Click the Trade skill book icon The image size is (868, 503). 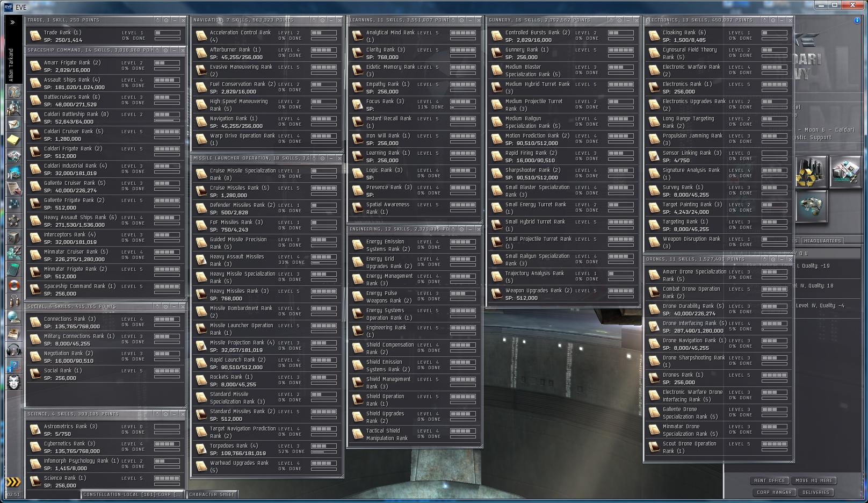coord(36,36)
